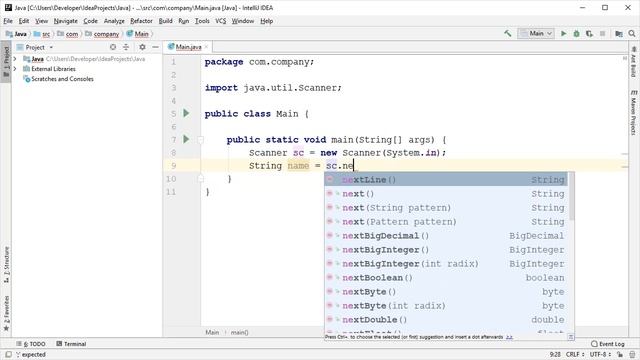This screenshot has width=640, height=360.
Task: Fold the main method at line 7
Action: (x=200, y=140)
